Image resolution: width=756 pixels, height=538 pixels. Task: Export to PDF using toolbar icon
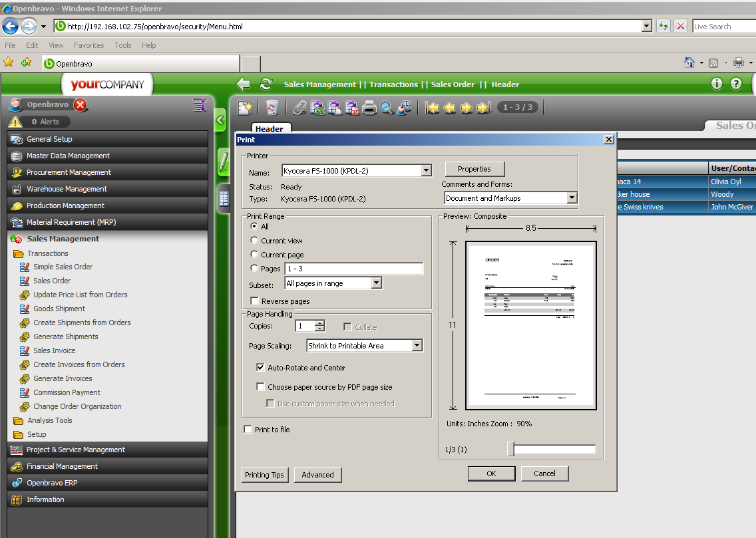352,107
